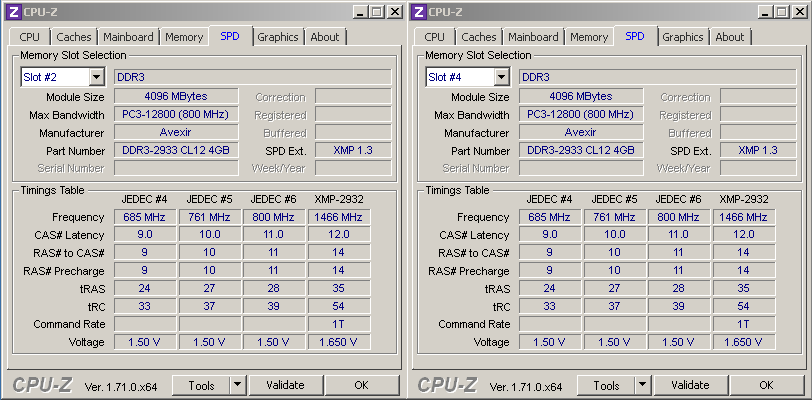812x400 pixels.
Task: Click tRC value 54 in Slot #4 window
Action: point(744,306)
